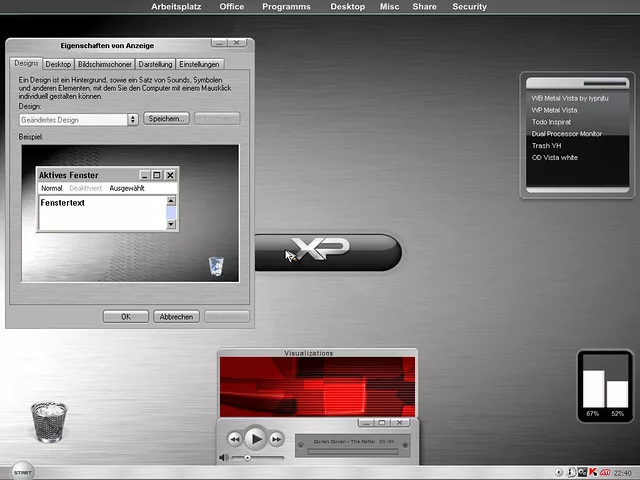640x480 pixels.
Task: Click the 67% processor bar
Action: click(x=593, y=389)
